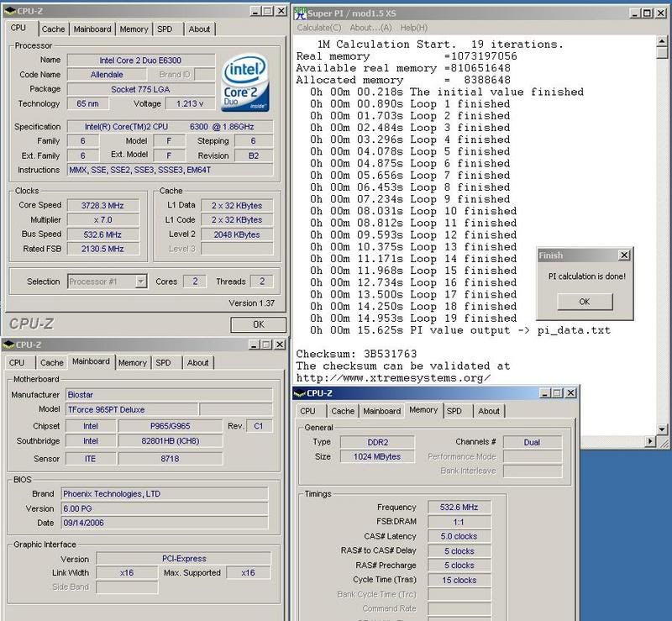The image size is (672, 621).
Task: Select CPU tab in top CPU-Z window
Action: point(18,28)
